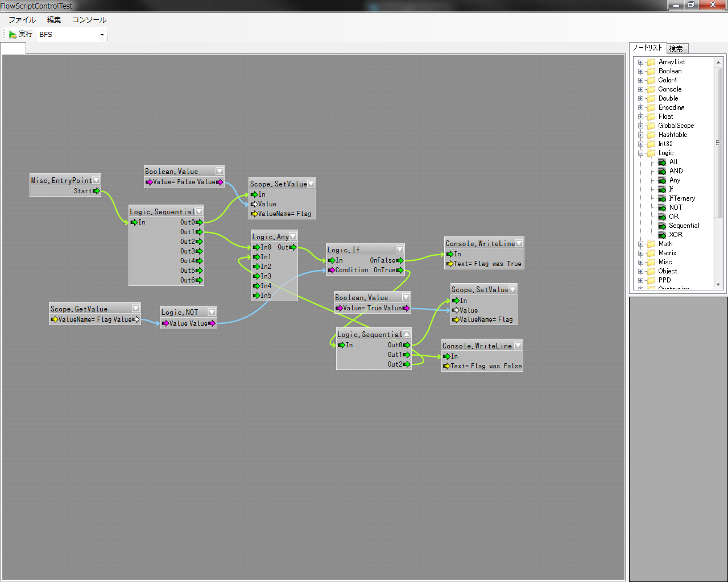Select the IfTernary node in the tree
Viewport: 728px width, 582px height.
pyautogui.click(x=681, y=198)
